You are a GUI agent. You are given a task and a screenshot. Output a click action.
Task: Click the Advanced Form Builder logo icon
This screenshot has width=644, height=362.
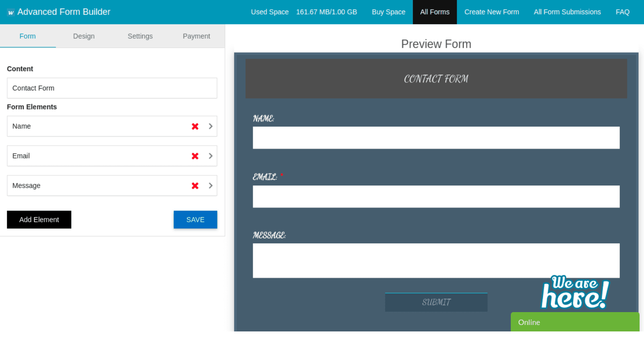tap(11, 12)
